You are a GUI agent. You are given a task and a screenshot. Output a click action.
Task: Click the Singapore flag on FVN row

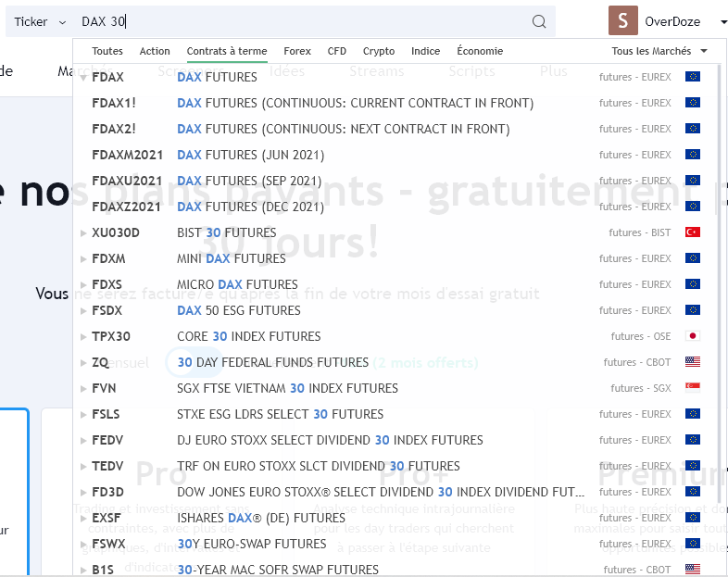692,388
